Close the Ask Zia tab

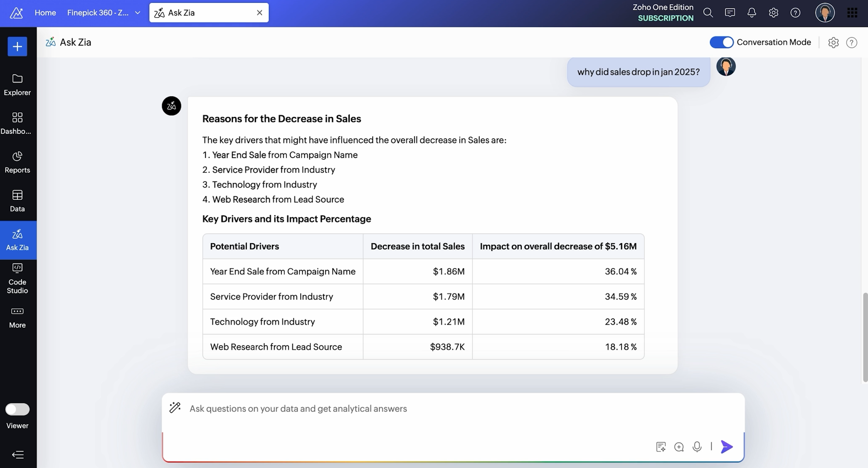pos(259,13)
